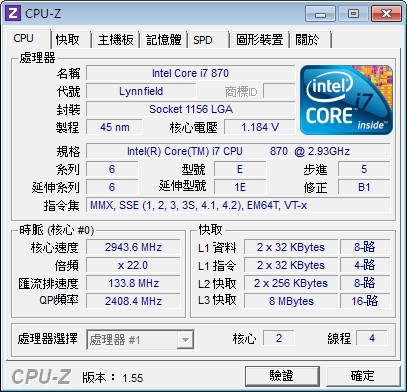Click the specification field with 2.93GHz

pos(238,151)
